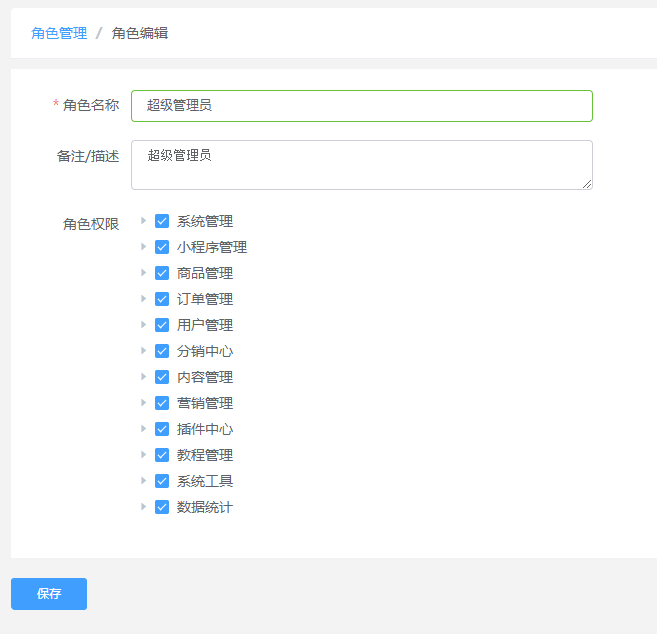This screenshot has height=634, width=657.
Task: Uncheck the 插件中心 checkbox
Action: (x=162, y=429)
